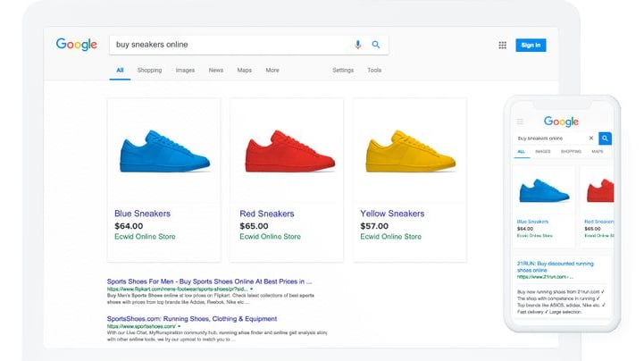
Task: Click the blue sneaker image on desktop
Action: click(164, 151)
